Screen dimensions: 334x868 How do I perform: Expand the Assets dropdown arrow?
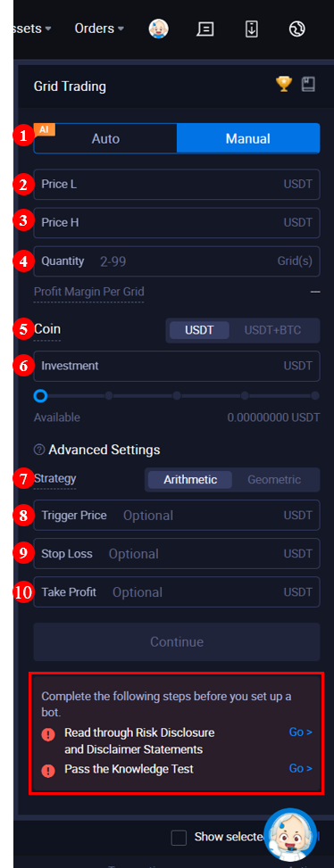coord(48,29)
